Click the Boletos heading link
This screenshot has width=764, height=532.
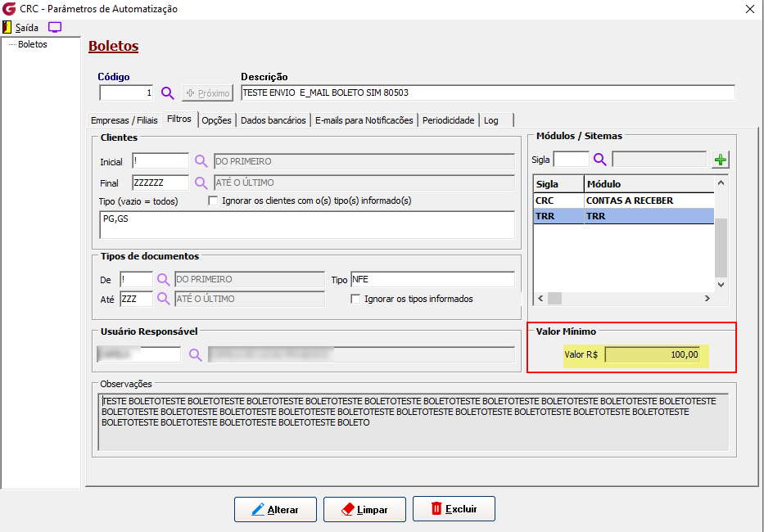tap(114, 46)
